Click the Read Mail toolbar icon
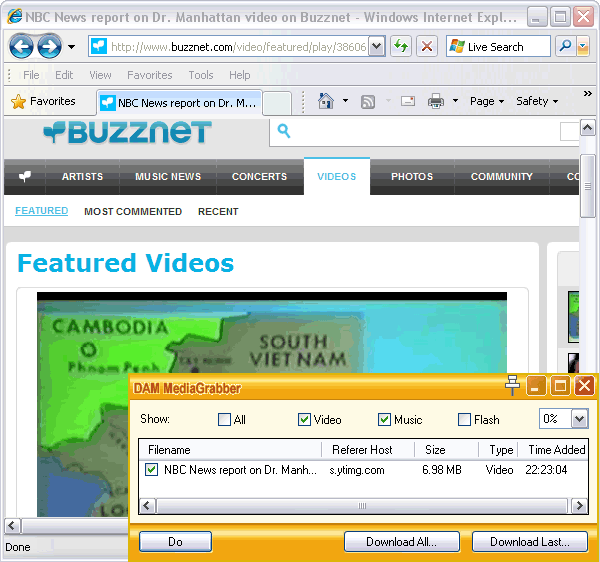600x562 pixels. pos(408,101)
